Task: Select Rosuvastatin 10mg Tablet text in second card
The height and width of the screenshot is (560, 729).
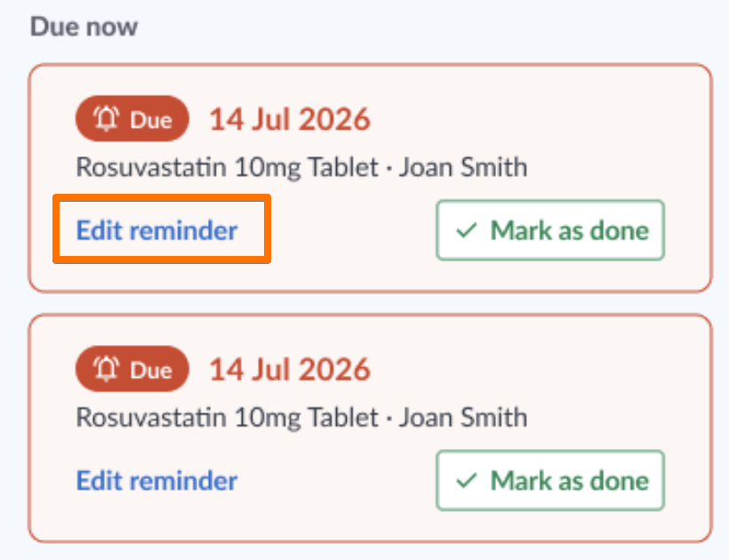Action: (x=228, y=417)
